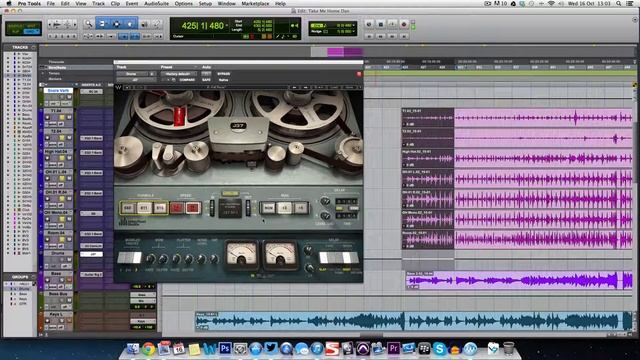Image resolution: width=640 pixels, height=360 pixels.
Task: Select the Pencil tool
Action: pyautogui.click(x=157, y=24)
